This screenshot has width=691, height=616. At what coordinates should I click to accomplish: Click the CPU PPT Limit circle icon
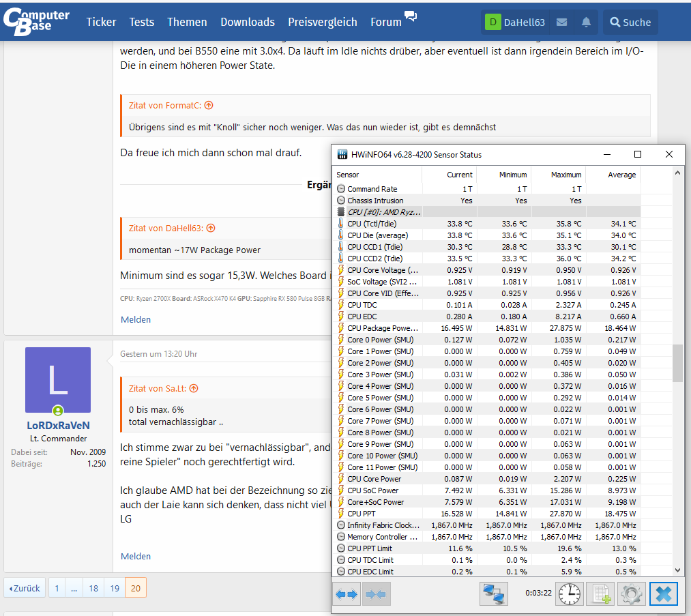tap(341, 548)
